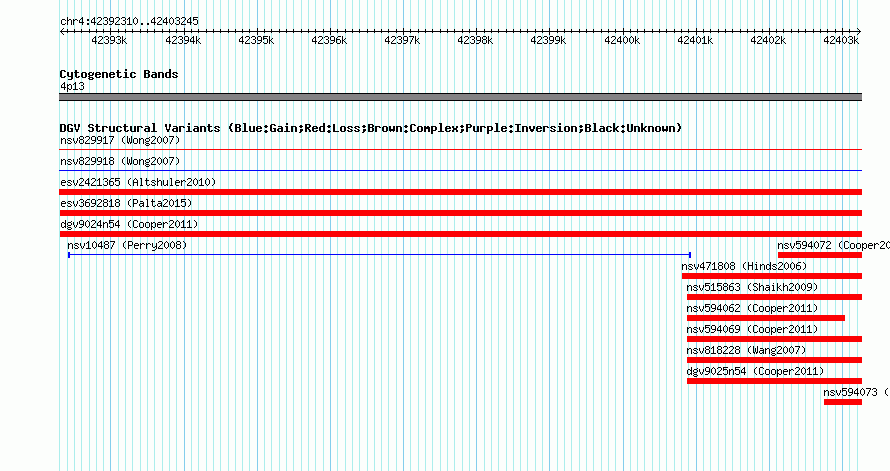
Task: Click the red nsv594062 loss bar
Action: [766, 318]
